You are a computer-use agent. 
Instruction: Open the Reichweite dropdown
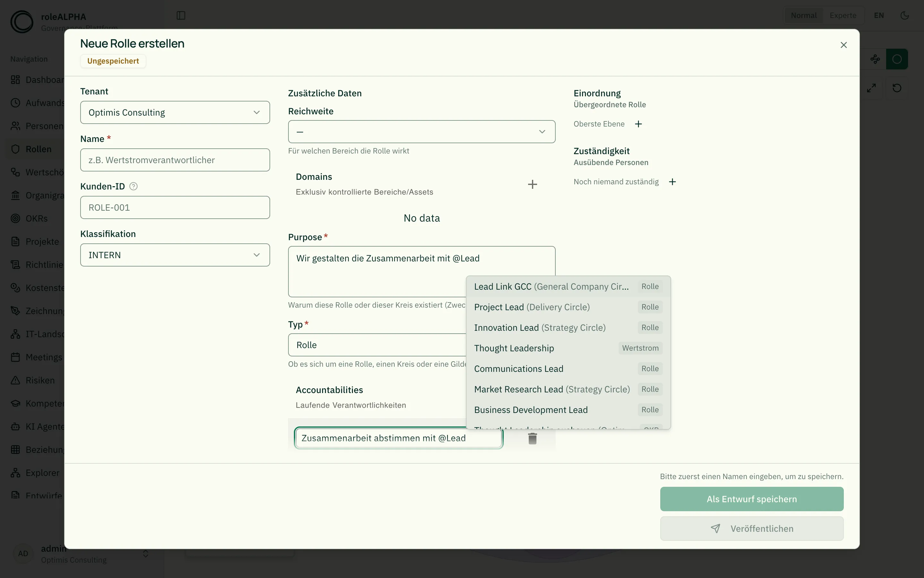pos(422,132)
